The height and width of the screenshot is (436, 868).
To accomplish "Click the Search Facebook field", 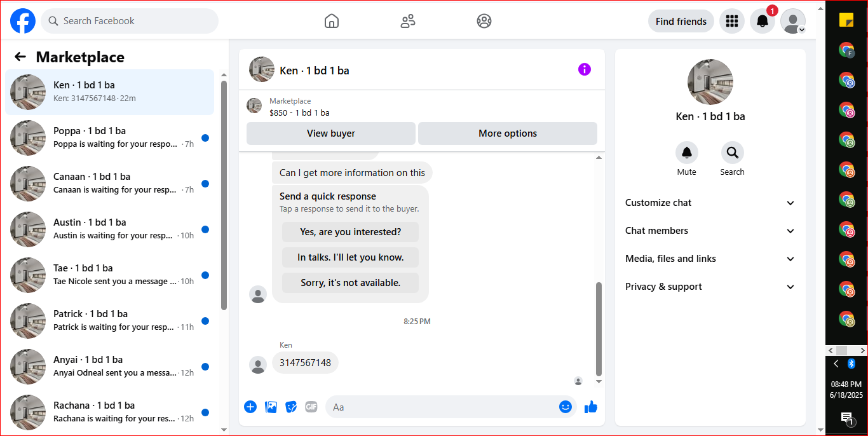I will coord(130,21).
